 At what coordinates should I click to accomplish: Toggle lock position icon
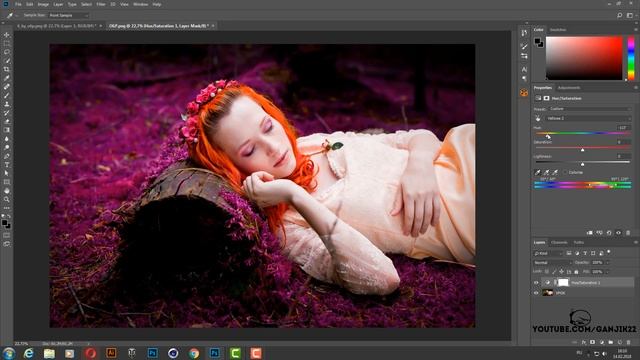562,271
